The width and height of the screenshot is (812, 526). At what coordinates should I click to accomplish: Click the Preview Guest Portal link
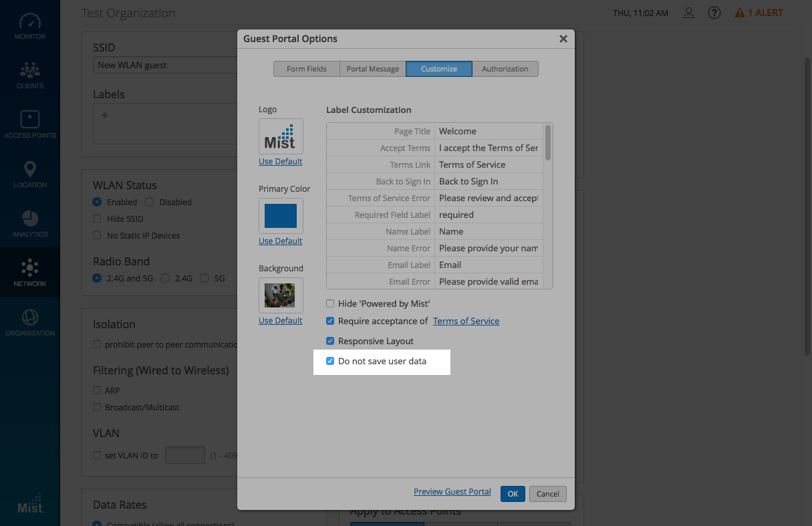[x=452, y=492]
